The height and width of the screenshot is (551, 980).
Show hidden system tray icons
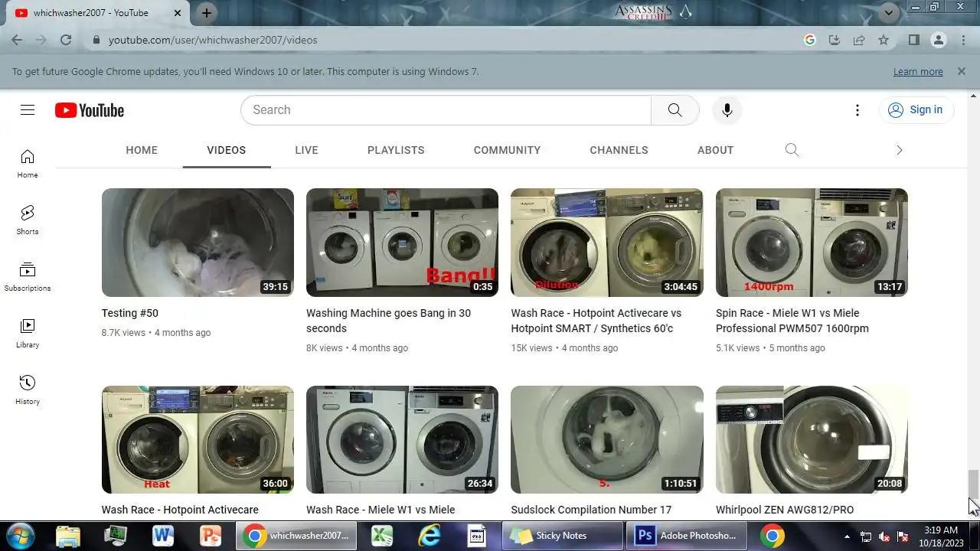(847, 536)
